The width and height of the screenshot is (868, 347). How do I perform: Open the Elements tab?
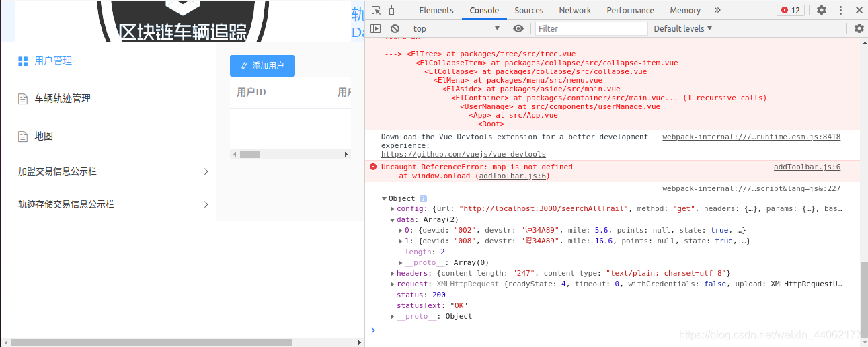pos(436,10)
